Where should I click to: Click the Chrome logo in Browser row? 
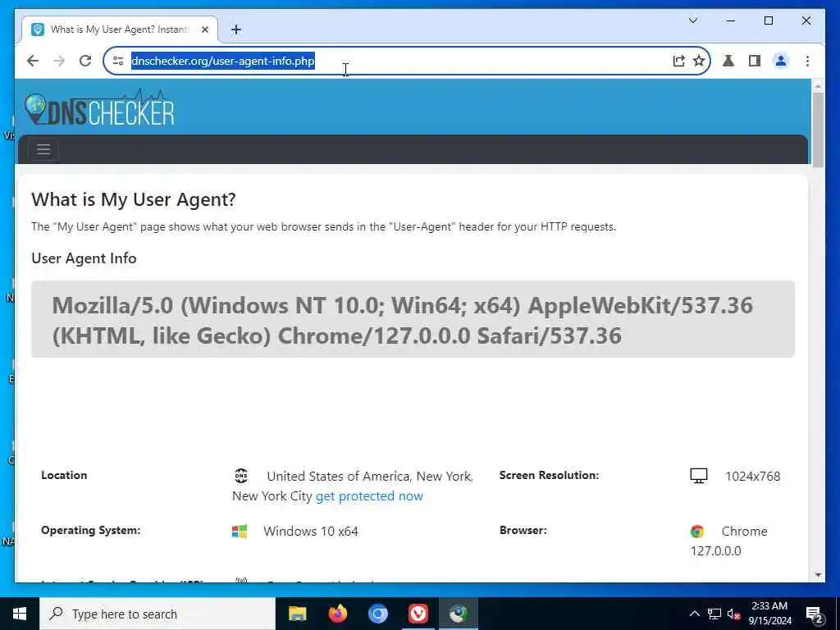pyautogui.click(x=697, y=532)
